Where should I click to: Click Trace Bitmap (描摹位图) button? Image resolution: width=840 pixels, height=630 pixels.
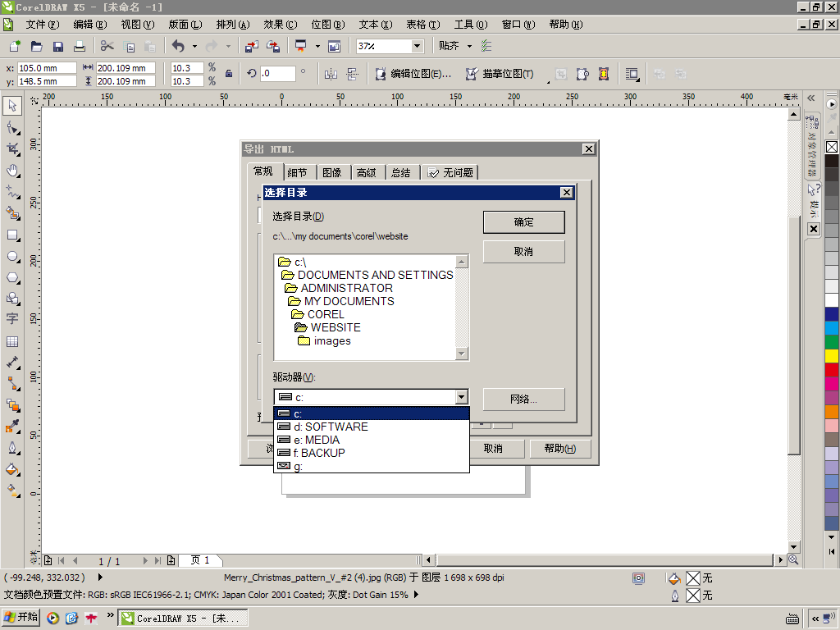coord(500,74)
